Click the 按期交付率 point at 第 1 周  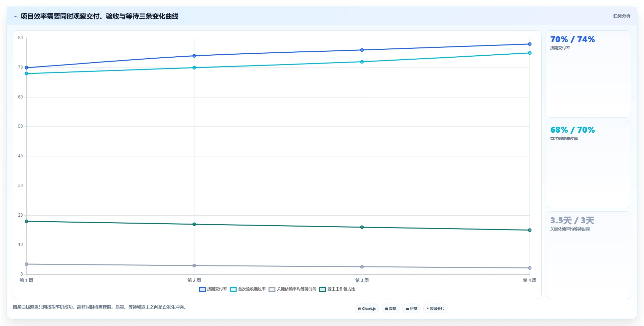click(27, 68)
